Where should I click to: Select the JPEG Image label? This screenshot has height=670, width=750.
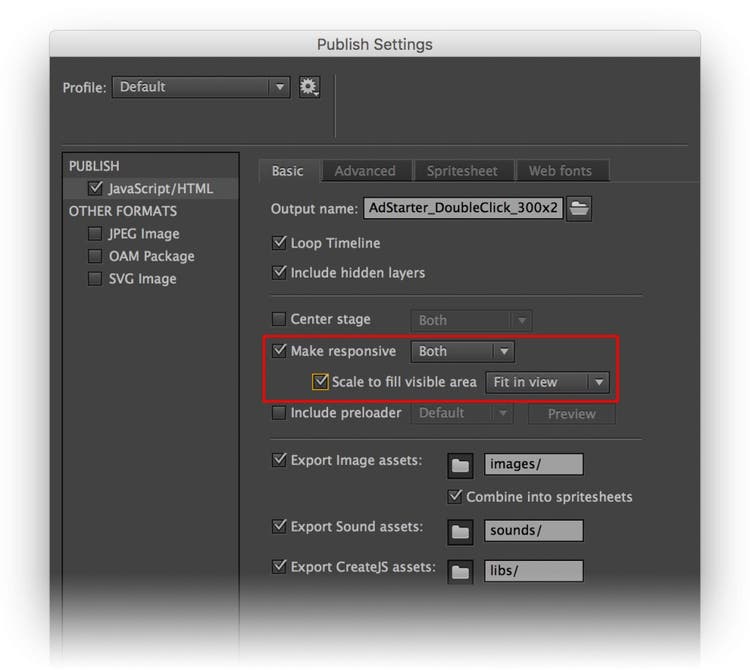click(144, 234)
